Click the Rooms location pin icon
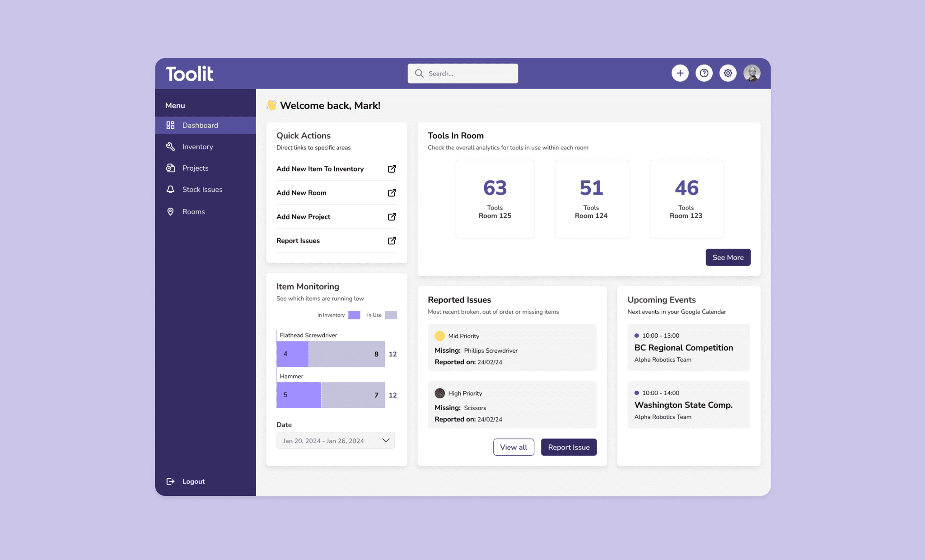 [x=170, y=212]
